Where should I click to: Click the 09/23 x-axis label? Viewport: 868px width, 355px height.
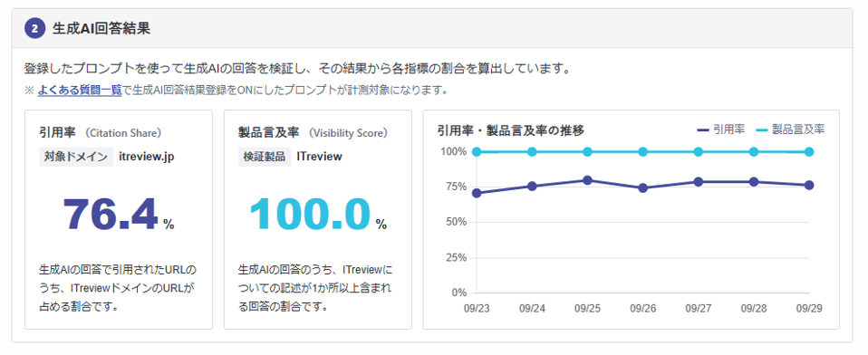coord(477,309)
